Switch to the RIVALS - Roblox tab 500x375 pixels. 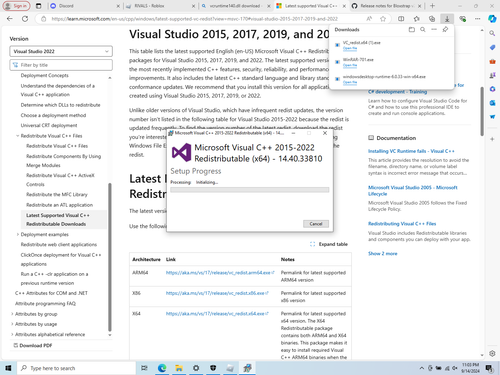[x=160, y=6]
